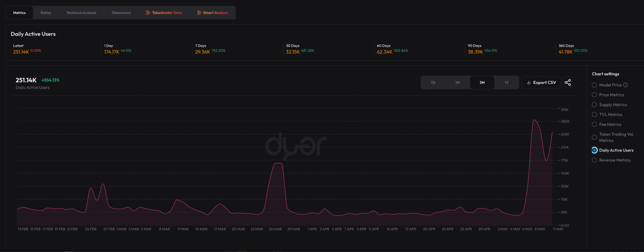Click the 24 FEB x-axis date label
This screenshot has height=252, width=644.
click(x=91, y=229)
